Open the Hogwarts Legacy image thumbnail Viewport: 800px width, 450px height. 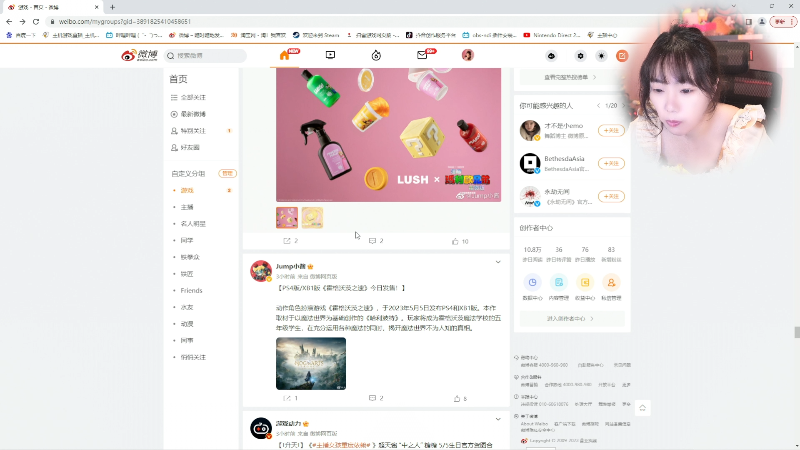coord(311,364)
